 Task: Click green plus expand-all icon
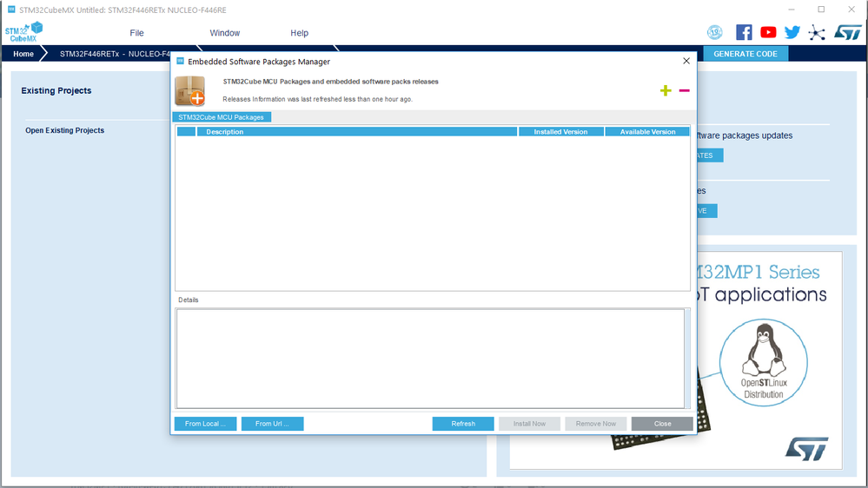click(x=666, y=90)
